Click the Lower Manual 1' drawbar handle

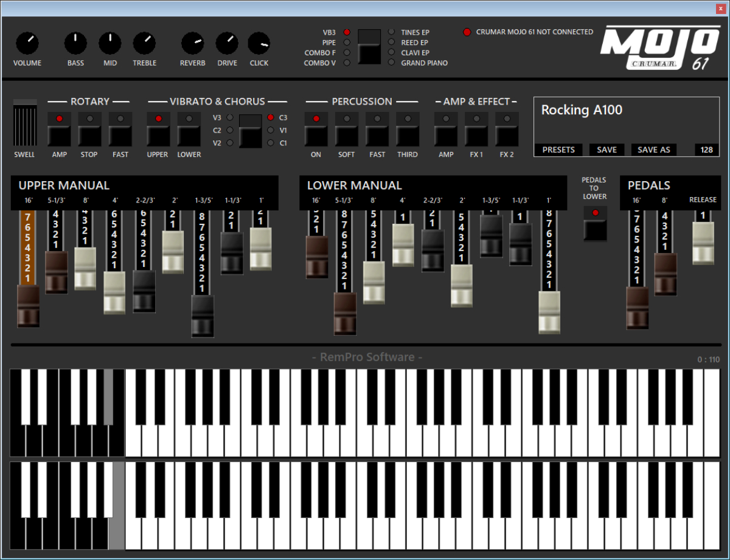pos(549,313)
